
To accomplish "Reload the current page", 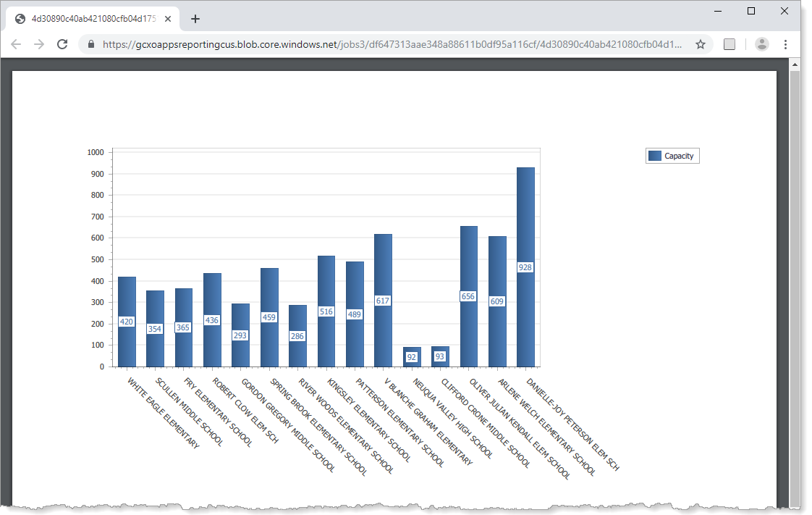I will click(62, 44).
